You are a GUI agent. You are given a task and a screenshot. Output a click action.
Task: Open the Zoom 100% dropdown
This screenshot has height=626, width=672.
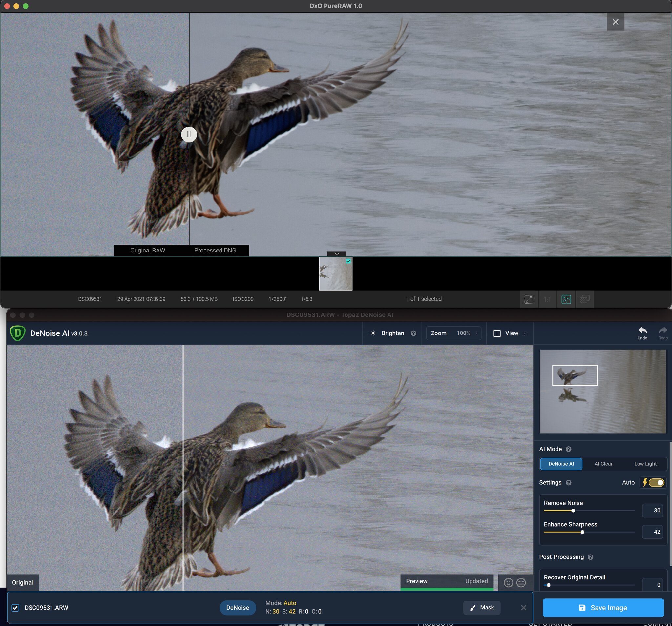[x=453, y=333]
